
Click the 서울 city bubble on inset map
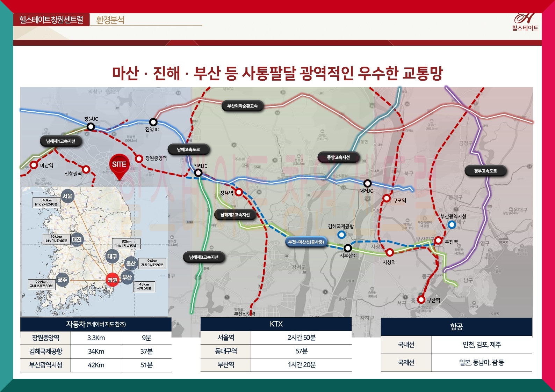[67, 196]
